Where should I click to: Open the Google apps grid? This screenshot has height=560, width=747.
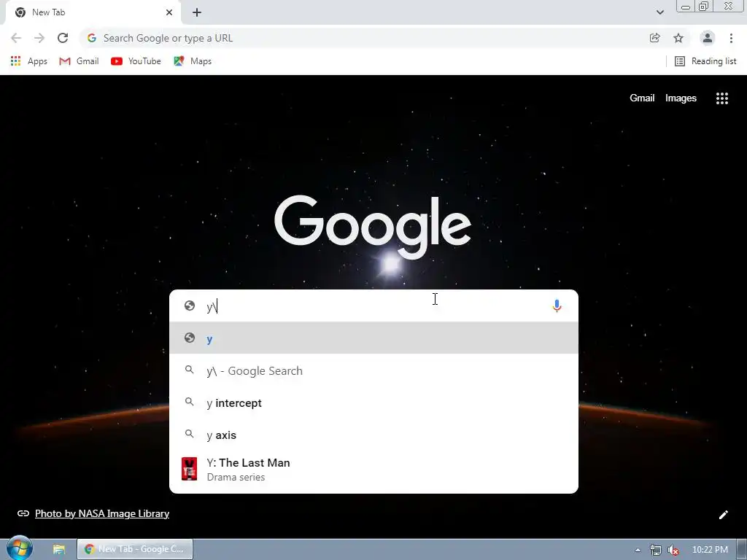(721, 98)
